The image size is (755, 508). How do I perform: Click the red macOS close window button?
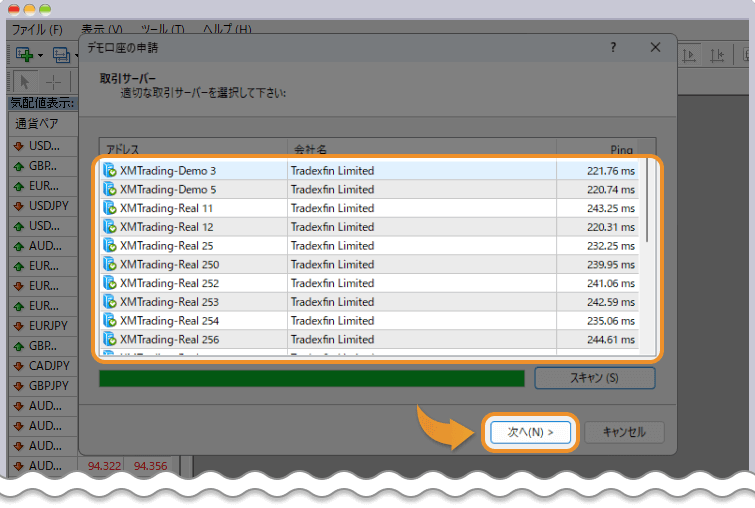[14, 9]
